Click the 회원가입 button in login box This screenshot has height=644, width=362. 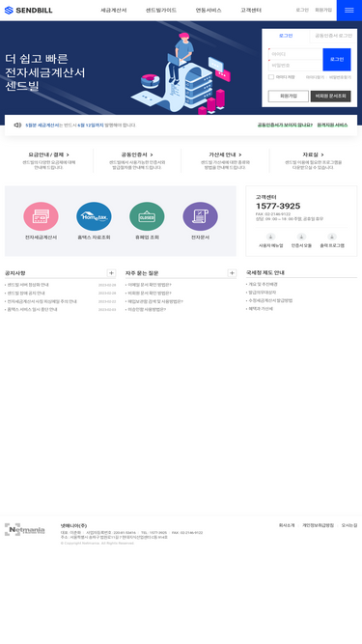click(288, 97)
